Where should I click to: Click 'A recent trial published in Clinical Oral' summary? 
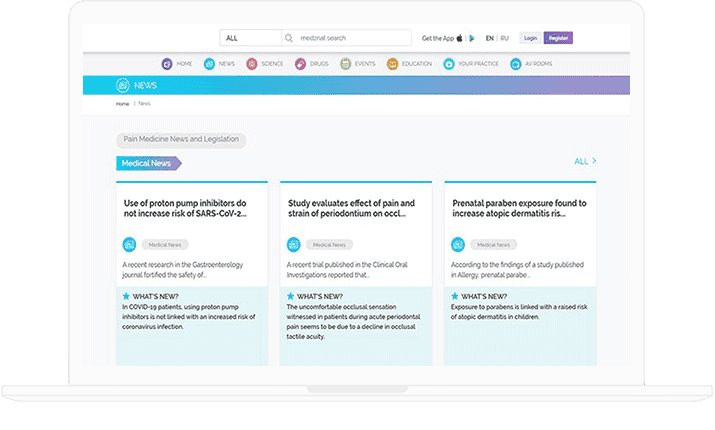pos(347,270)
